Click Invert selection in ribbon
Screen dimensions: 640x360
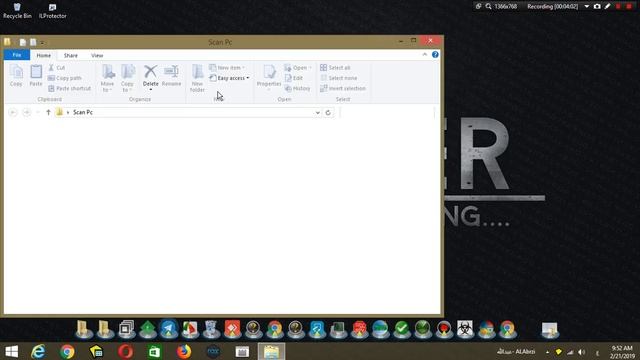point(343,88)
